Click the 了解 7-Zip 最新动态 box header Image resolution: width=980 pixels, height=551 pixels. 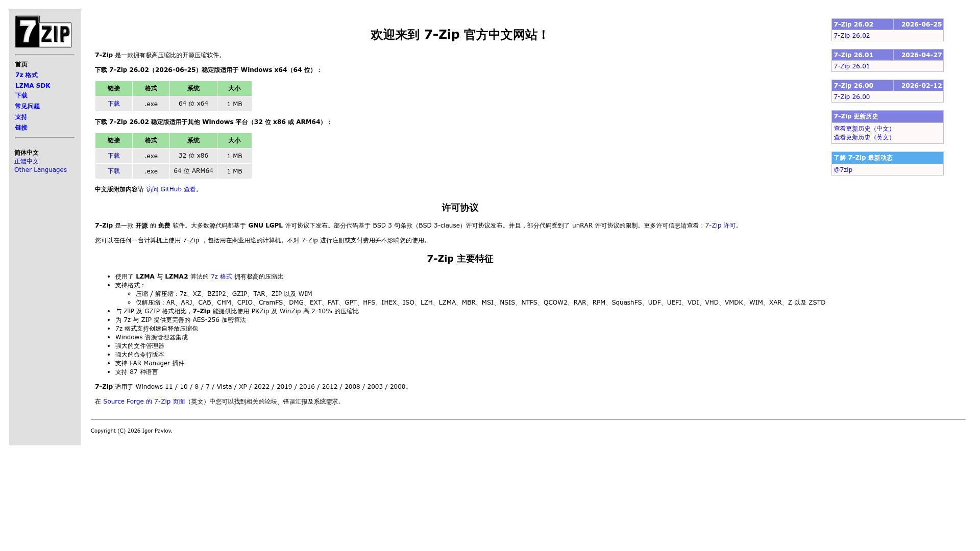click(888, 158)
